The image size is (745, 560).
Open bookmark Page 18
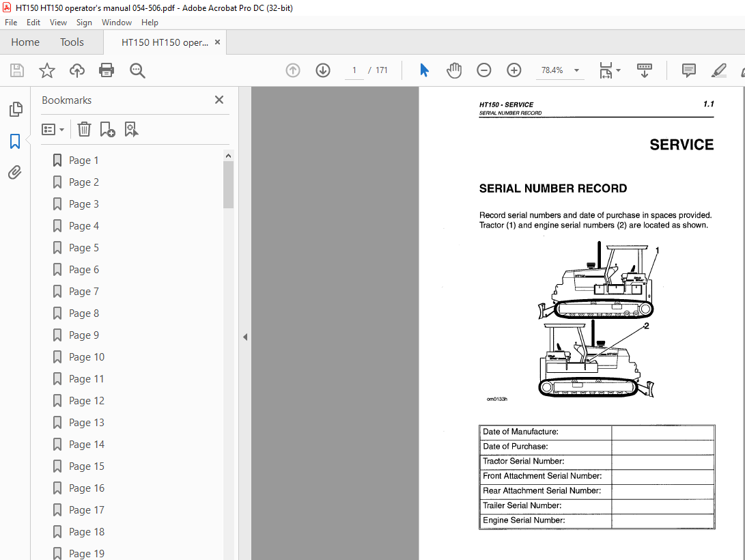click(87, 532)
